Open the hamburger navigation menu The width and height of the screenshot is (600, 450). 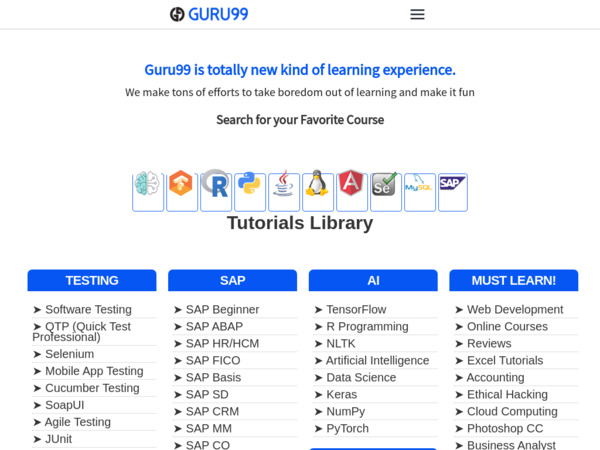(417, 15)
